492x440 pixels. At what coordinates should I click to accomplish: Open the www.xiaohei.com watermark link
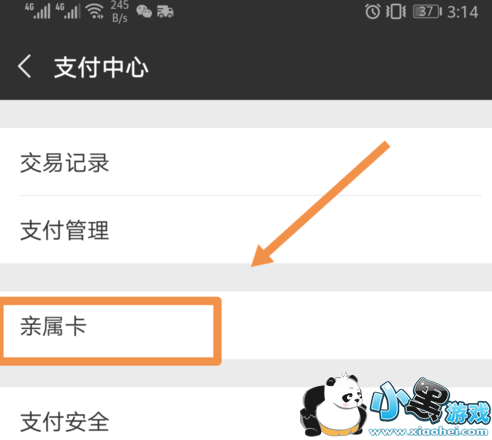pyautogui.click(x=428, y=431)
